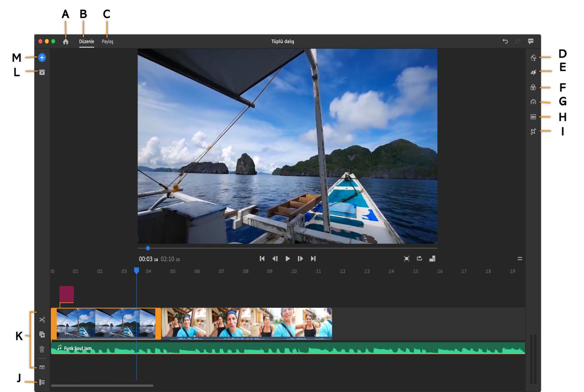Open the Speed panel icon
Screen dimensions: 584x392
click(x=533, y=102)
